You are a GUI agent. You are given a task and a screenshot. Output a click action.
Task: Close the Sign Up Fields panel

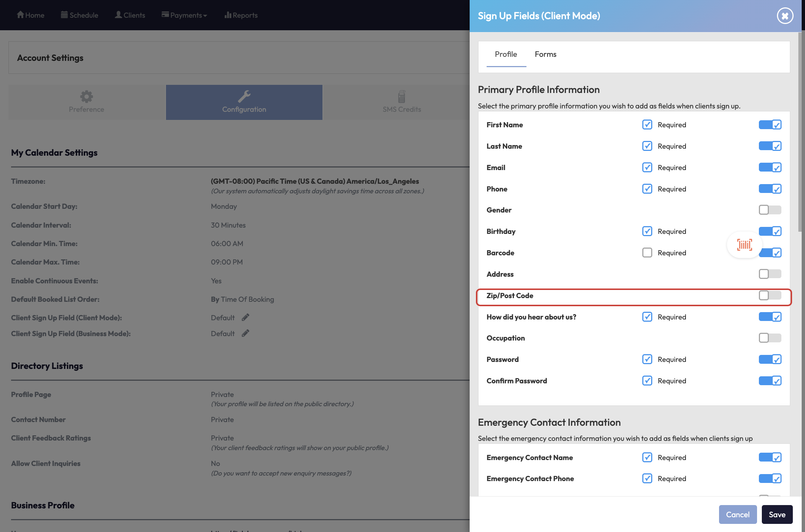(x=785, y=16)
